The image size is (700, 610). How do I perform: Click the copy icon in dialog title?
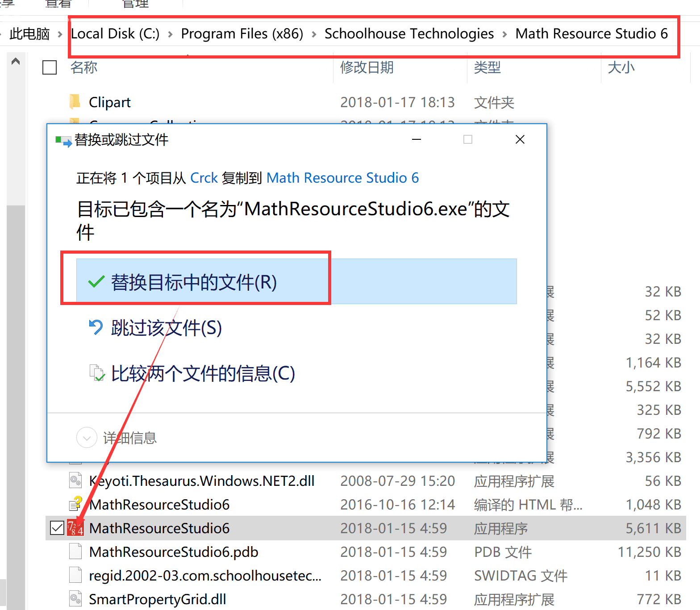[x=63, y=141]
